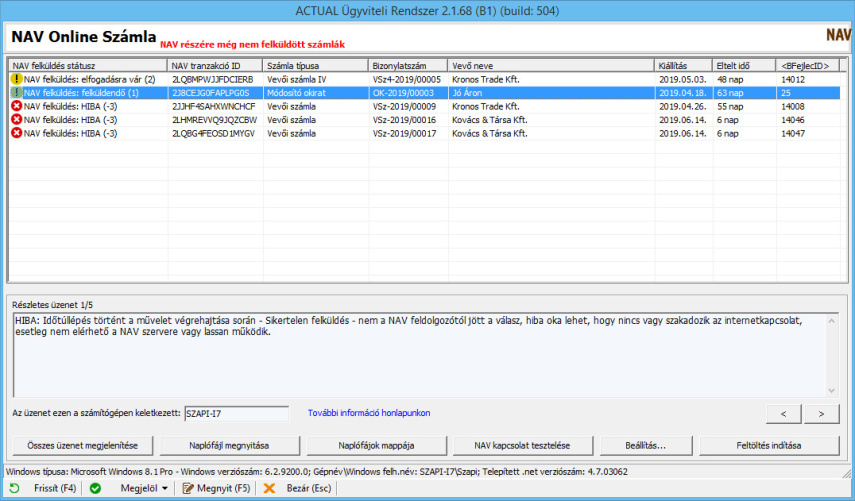Click the Vevő neve column header
The image size is (855, 501).
click(550, 65)
